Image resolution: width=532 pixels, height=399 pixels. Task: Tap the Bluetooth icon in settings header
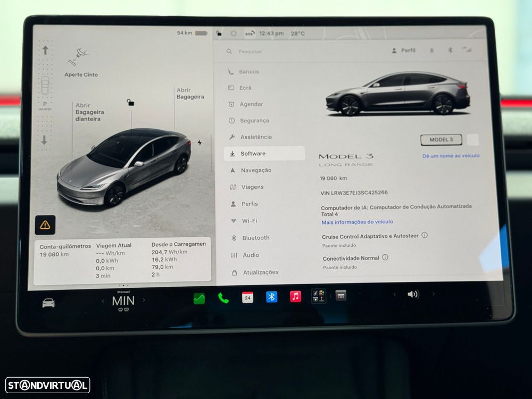point(450,50)
